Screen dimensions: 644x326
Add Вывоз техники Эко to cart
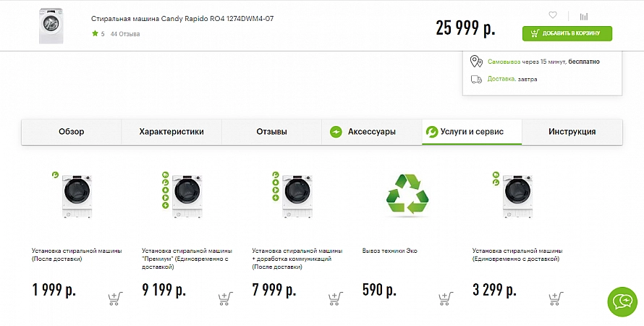pyautogui.click(x=446, y=298)
